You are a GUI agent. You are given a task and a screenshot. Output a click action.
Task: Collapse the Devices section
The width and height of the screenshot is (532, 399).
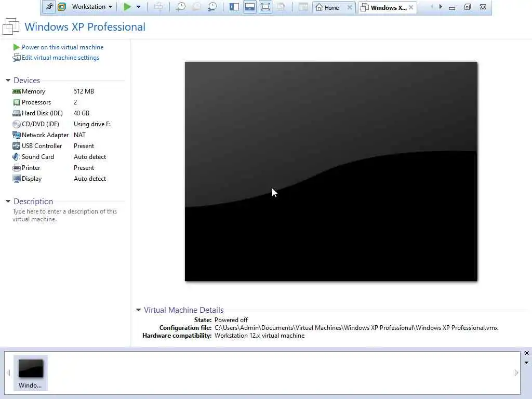(8, 81)
